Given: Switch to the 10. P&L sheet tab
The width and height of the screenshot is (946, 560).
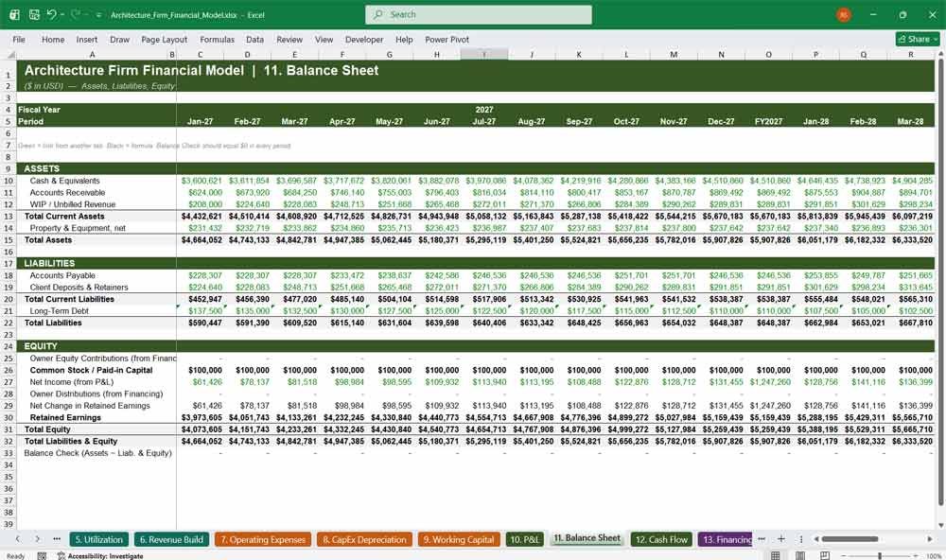Looking at the screenshot, I should tap(524, 539).
